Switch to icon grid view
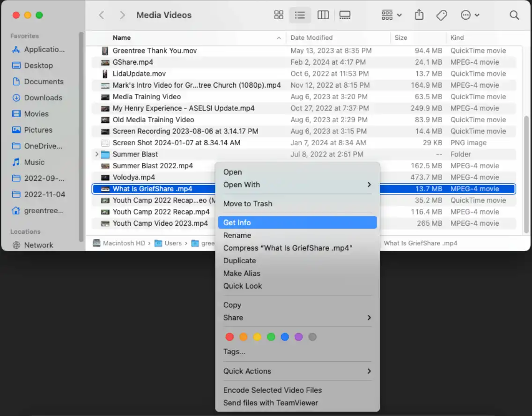 click(x=279, y=15)
